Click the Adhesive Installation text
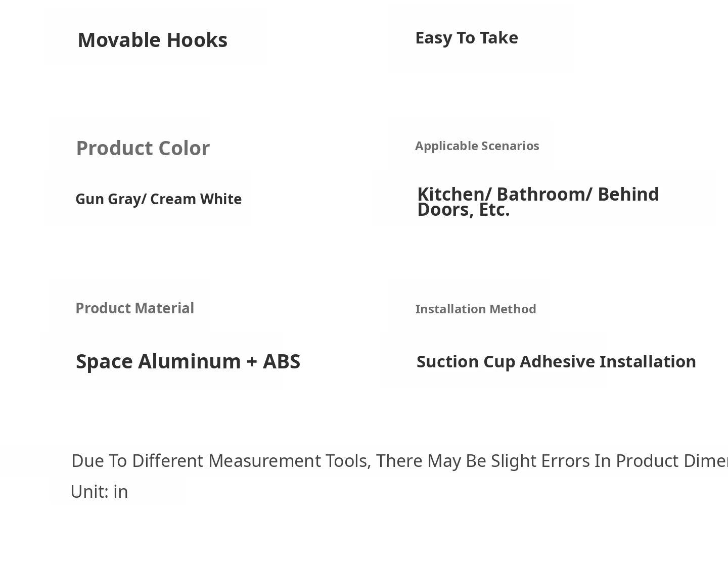728x567 pixels. coord(608,362)
